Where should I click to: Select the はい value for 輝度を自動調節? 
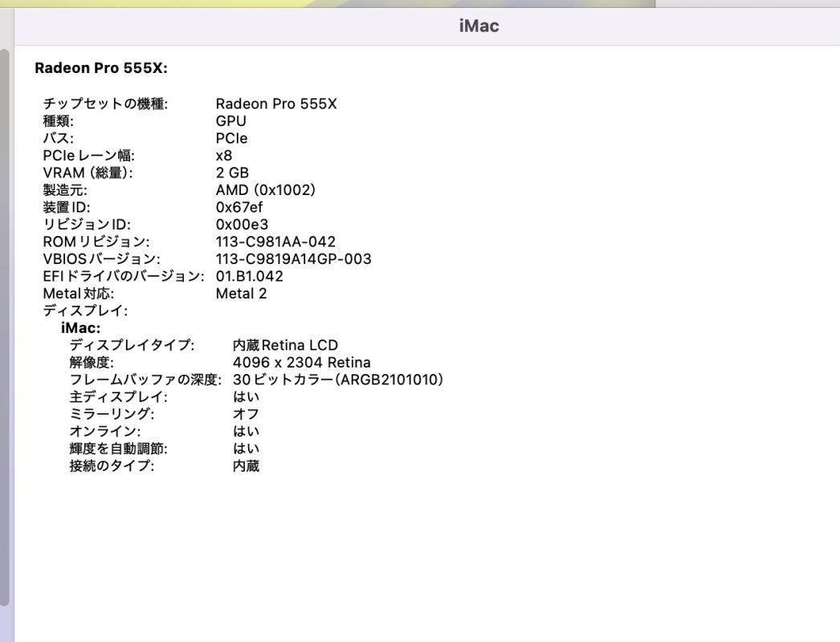click(246, 449)
